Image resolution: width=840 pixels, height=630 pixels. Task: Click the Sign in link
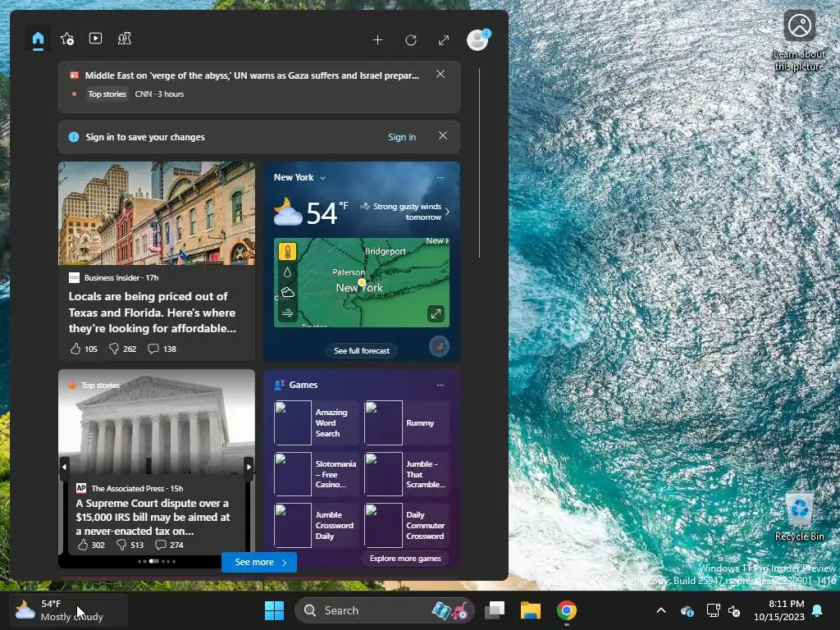(x=402, y=137)
